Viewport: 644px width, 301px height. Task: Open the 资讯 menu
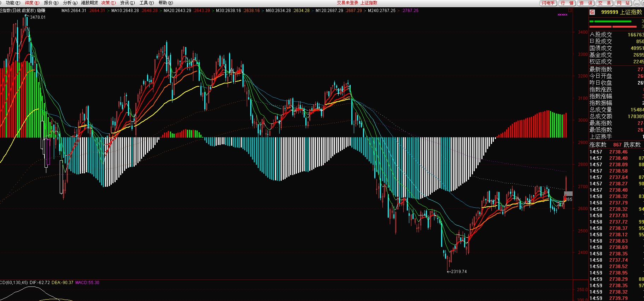(x=128, y=3)
